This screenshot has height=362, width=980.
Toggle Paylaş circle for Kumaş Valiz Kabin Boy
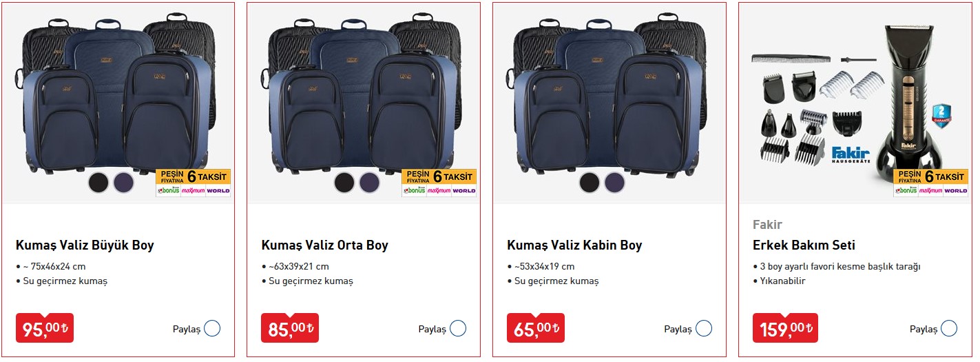tap(703, 328)
